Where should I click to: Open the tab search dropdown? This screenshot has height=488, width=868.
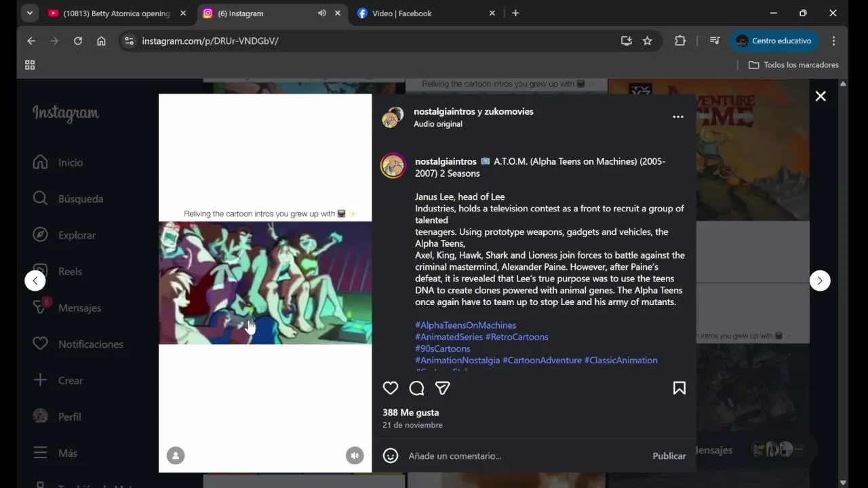click(29, 14)
